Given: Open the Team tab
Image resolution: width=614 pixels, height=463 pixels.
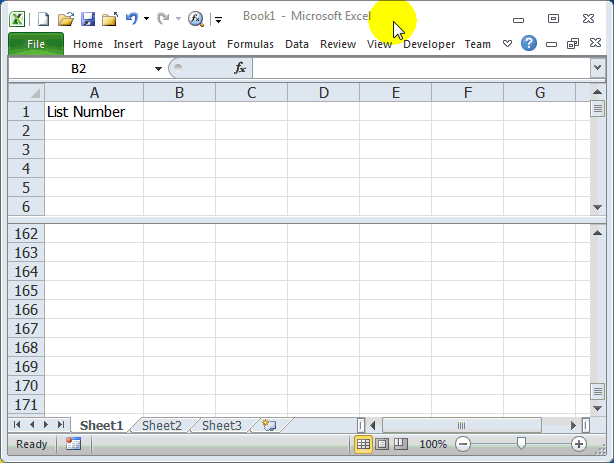Looking at the screenshot, I should (477, 44).
